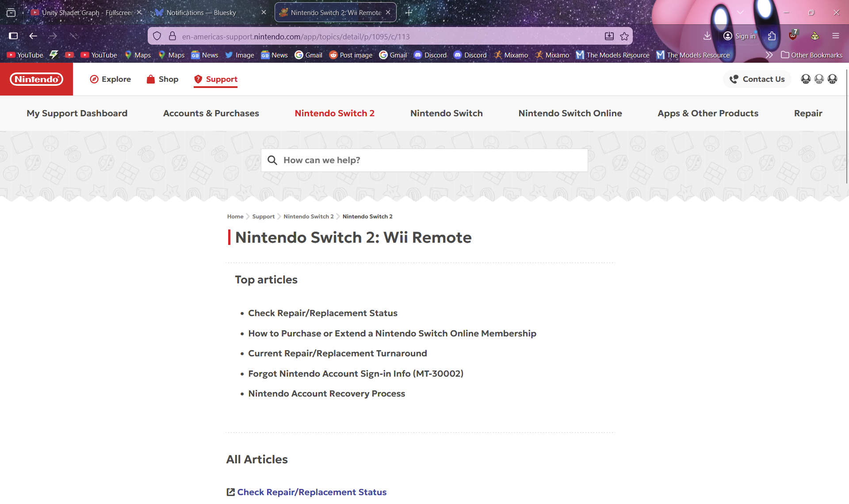Toggle the sidebar panel button
This screenshot has height=504, width=849.
(x=13, y=36)
